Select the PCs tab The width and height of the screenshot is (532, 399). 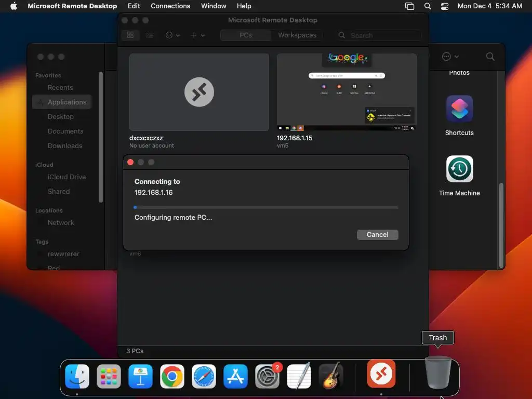coord(246,35)
